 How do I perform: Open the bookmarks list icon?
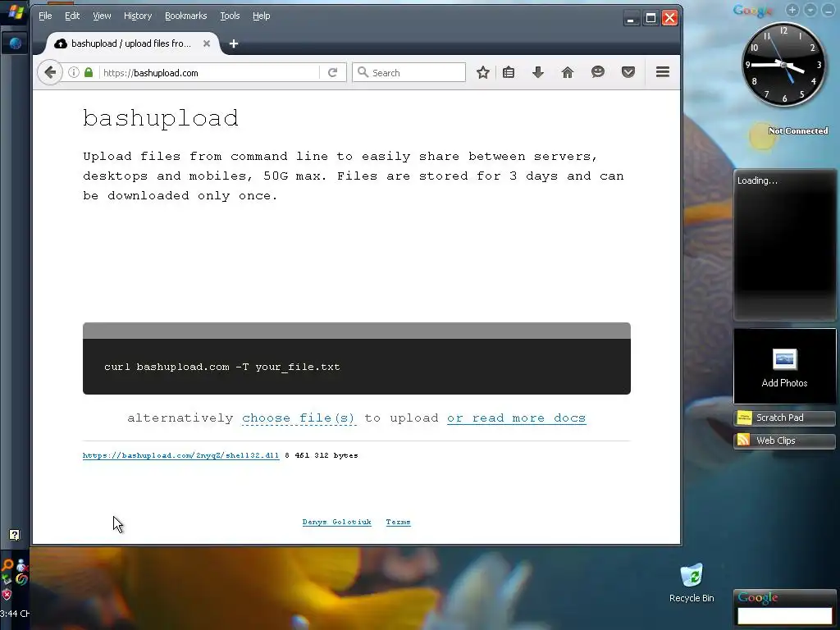pos(509,72)
